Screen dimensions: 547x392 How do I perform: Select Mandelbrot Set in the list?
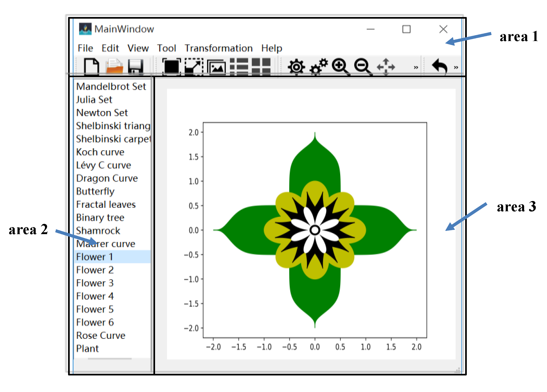(x=111, y=86)
